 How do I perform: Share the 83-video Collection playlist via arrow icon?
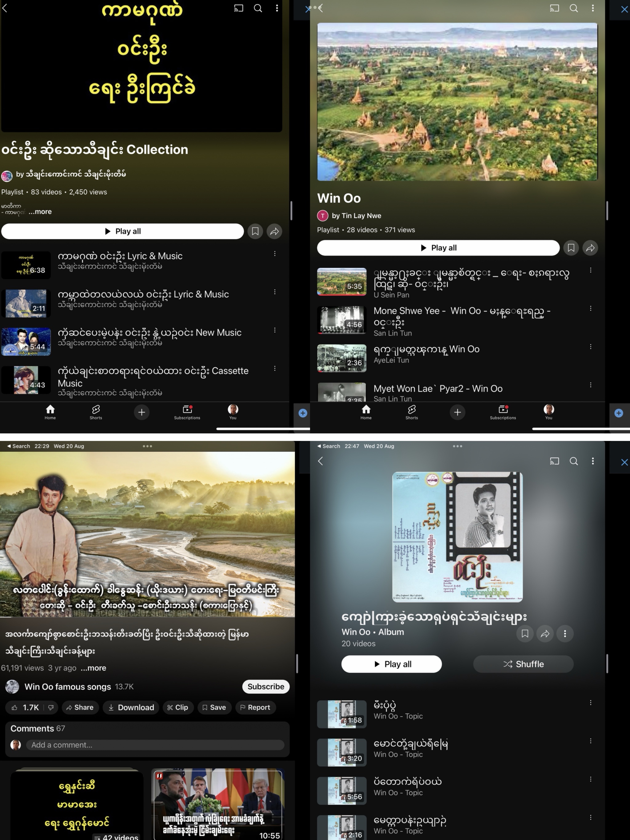pos(274,231)
